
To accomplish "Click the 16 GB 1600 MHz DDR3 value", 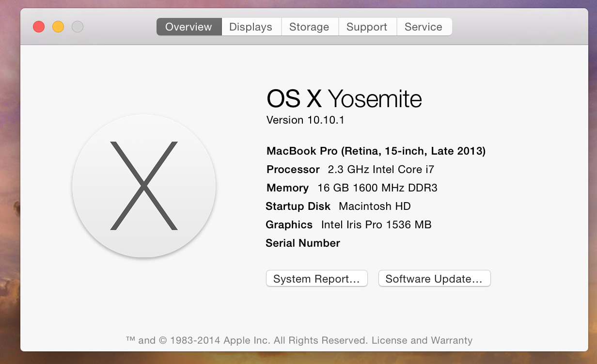I will pos(377,188).
